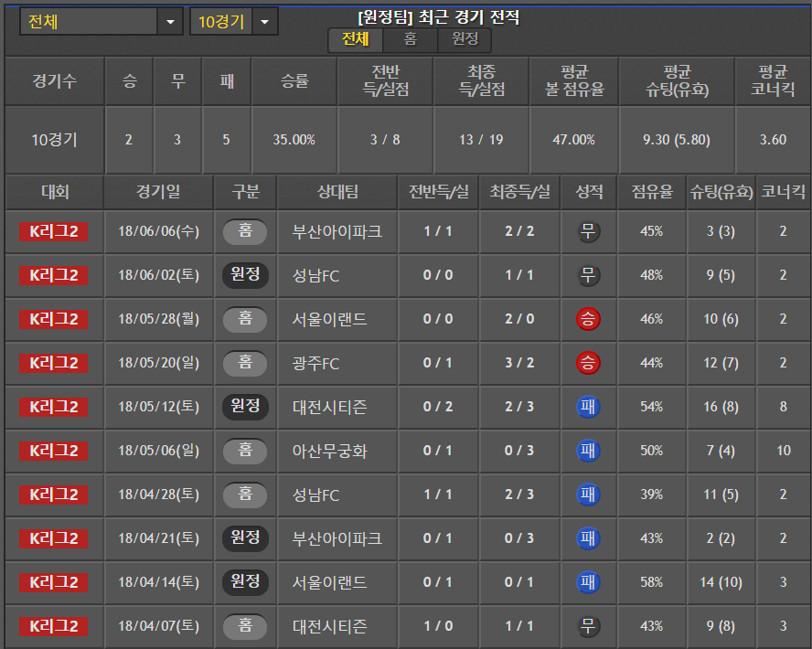Select the 전체 tab

point(355,39)
